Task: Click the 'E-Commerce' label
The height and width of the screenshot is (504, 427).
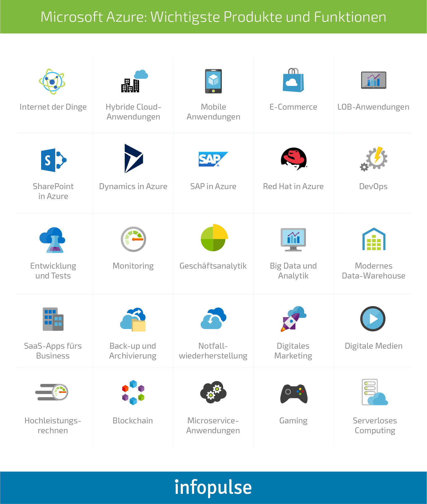Action: pos(293,107)
